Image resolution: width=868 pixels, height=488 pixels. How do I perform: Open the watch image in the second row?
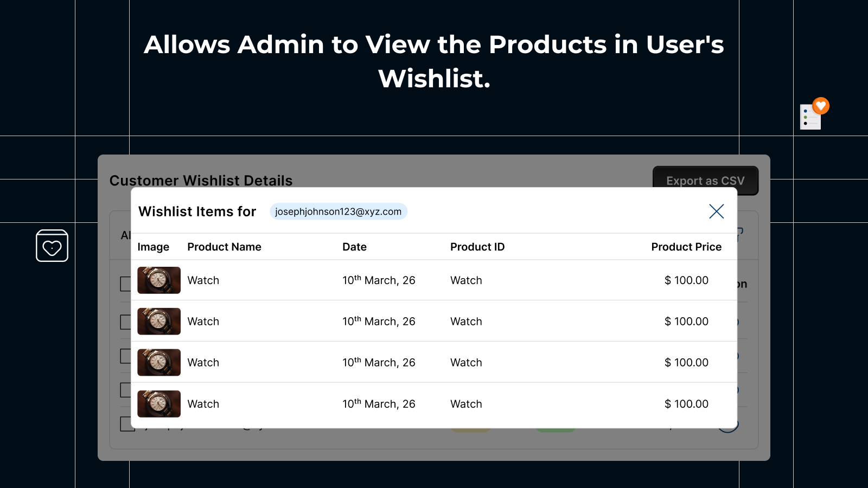coord(159,322)
